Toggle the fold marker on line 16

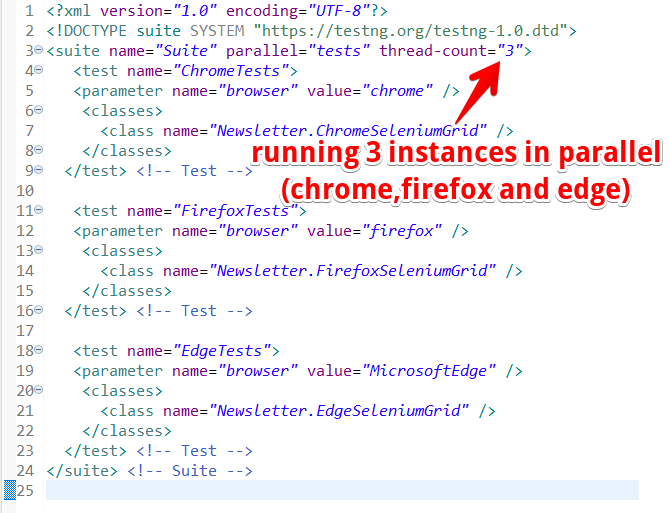38,310
